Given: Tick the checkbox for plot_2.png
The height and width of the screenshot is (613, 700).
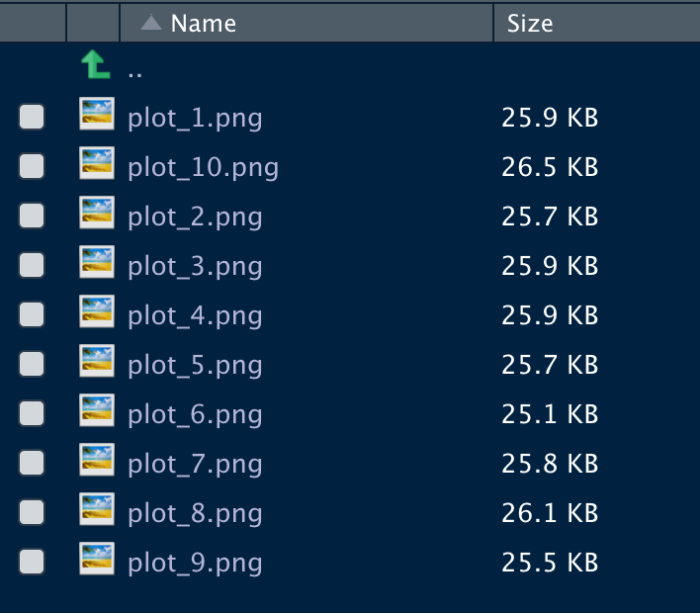Looking at the screenshot, I should click(x=32, y=216).
